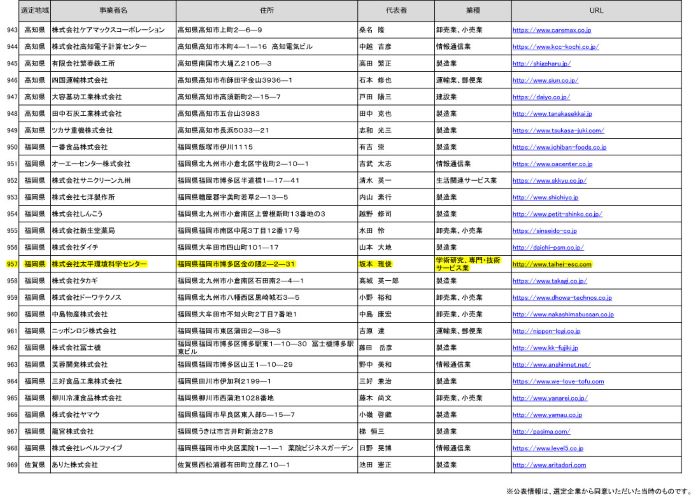Image resolution: width=700 pixels, height=498 pixels.
Task: Select the 選定地域 column header
Action: coord(35,10)
